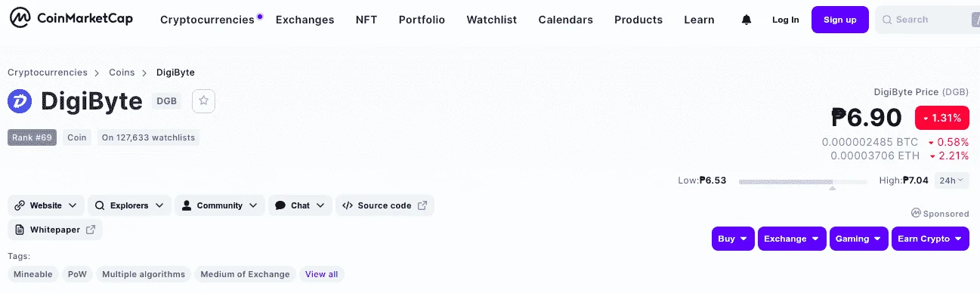Click the DigiByte breadcrumb text
The width and height of the screenshot is (980, 293).
click(175, 72)
